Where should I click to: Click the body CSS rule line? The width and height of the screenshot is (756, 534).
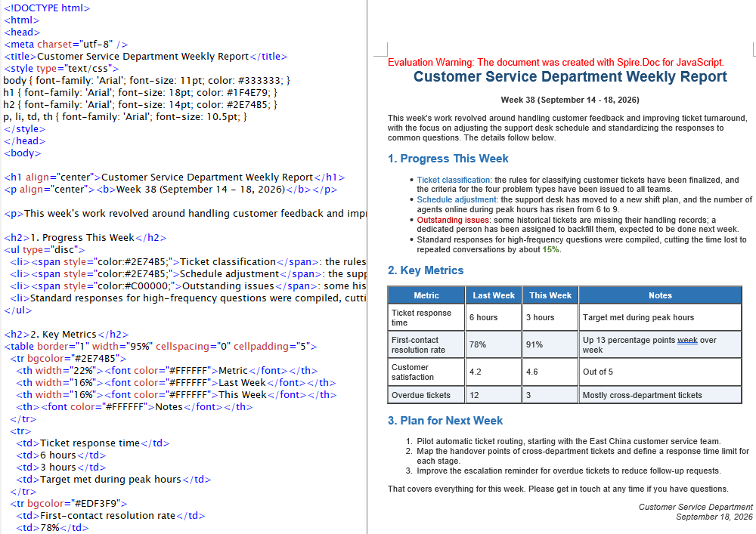click(147, 80)
